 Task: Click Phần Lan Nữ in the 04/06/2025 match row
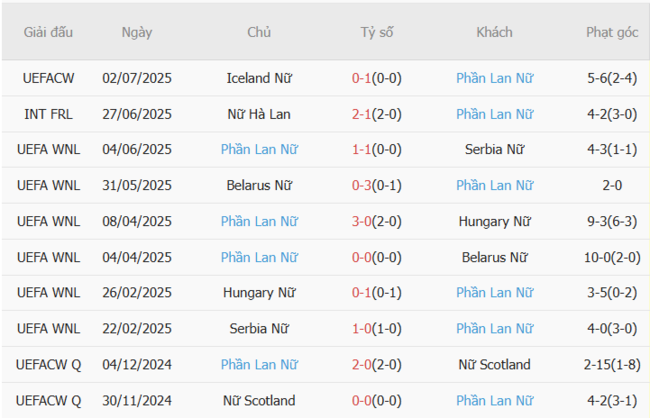pyautogui.click(x=259, y=149)
